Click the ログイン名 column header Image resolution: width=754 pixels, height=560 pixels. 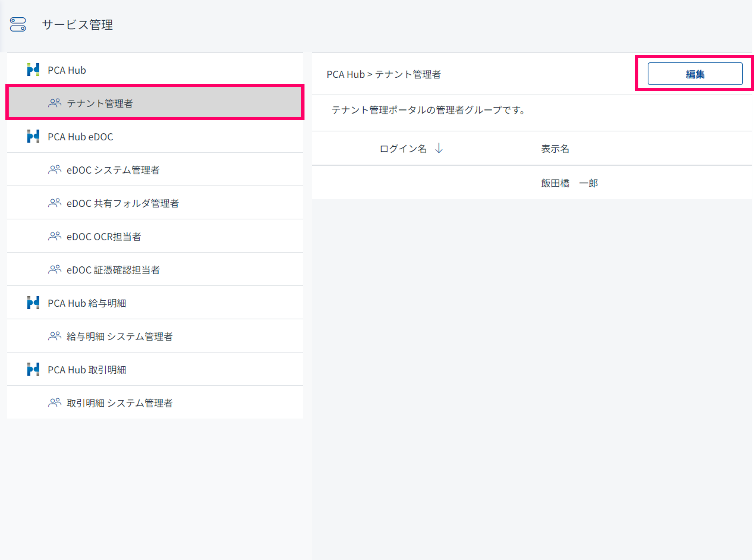(x=403, y=148)
